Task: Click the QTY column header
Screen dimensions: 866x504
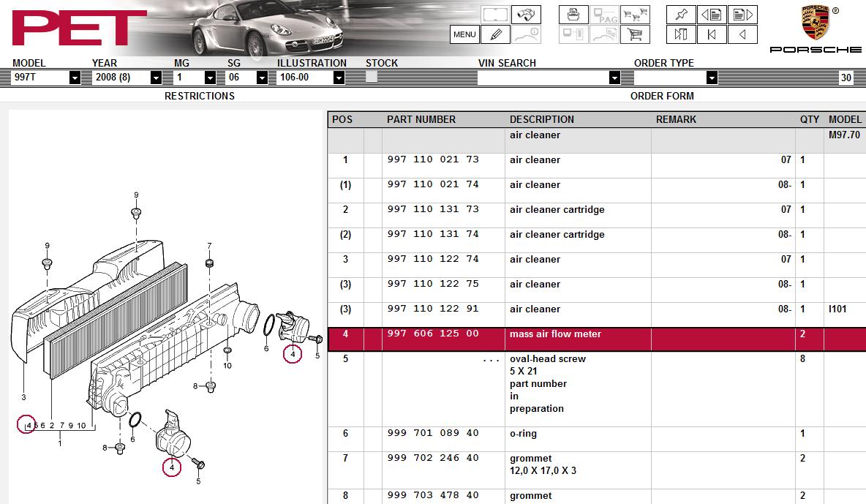Action: pos(810,119)
